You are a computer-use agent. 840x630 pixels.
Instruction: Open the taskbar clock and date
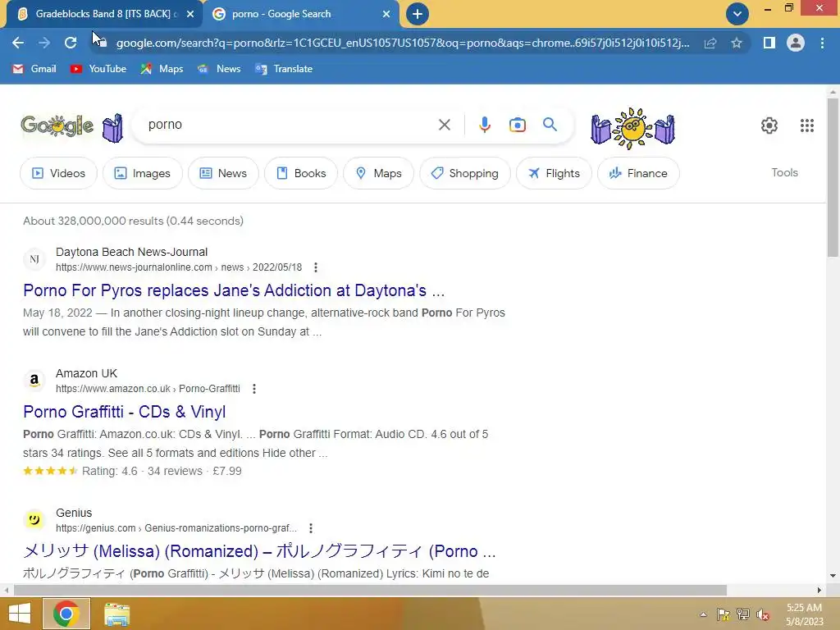tap(804, 614)
